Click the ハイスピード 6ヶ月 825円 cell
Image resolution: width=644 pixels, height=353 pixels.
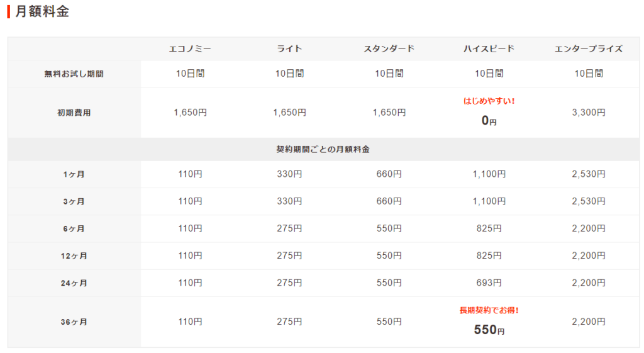point(489,228)
